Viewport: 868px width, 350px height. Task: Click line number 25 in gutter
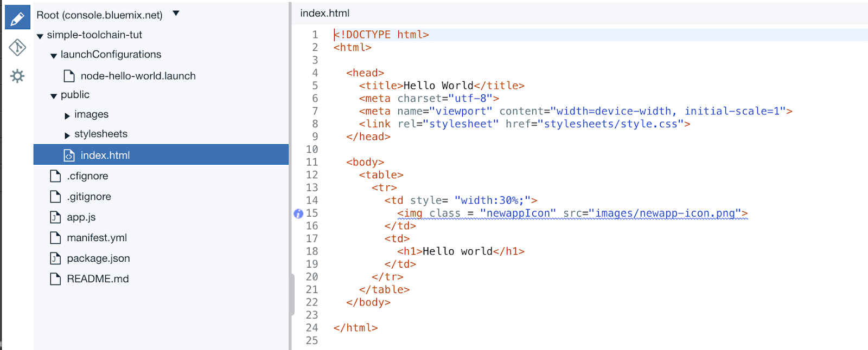pyautogui.click(x=312, y=341)
